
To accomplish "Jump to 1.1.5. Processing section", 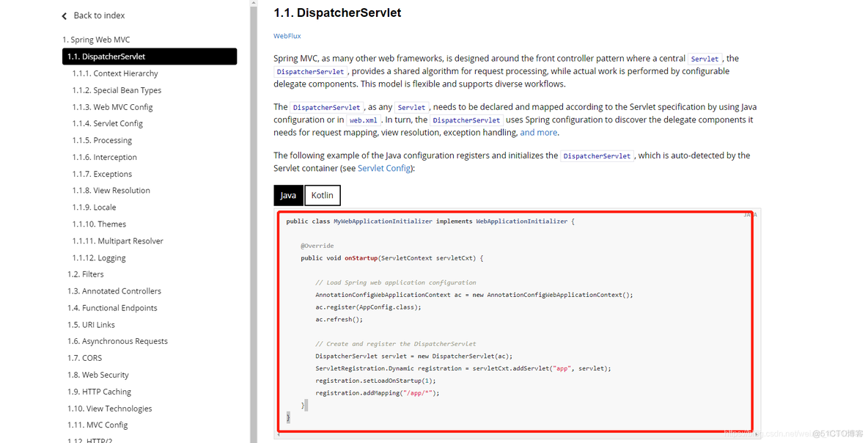I will point(102,141).
